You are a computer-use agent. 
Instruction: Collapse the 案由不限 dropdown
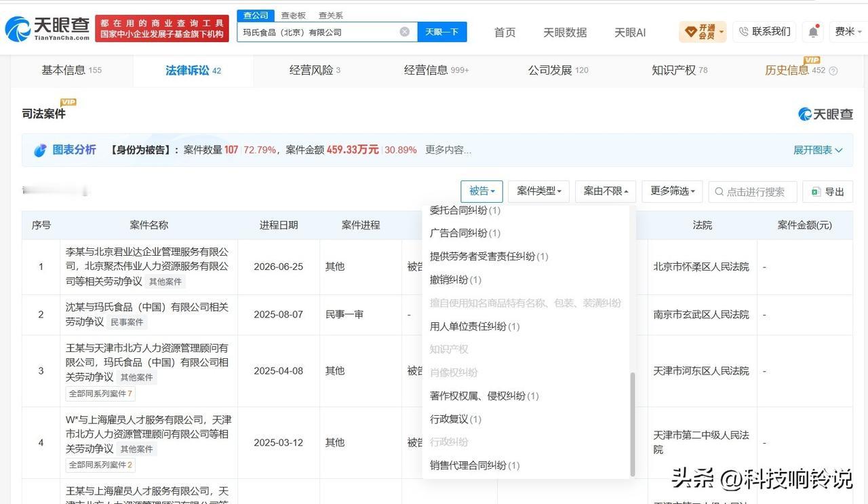tap(606, 191)
